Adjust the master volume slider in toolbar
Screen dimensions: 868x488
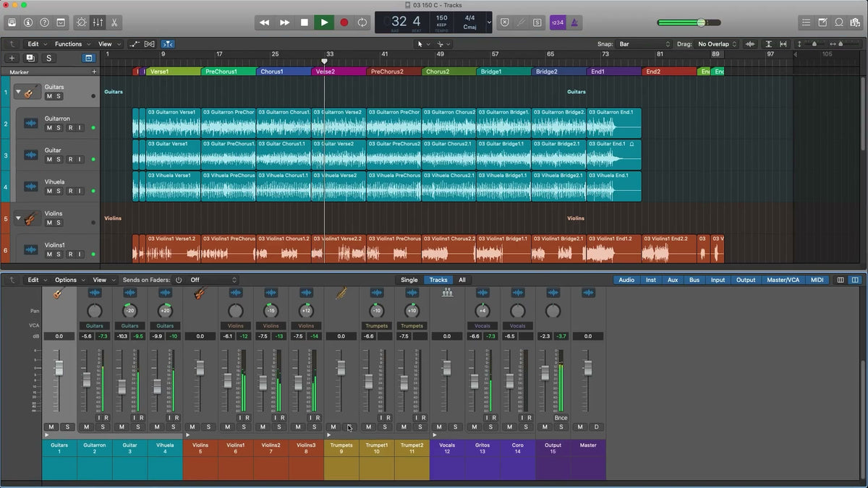689,22
